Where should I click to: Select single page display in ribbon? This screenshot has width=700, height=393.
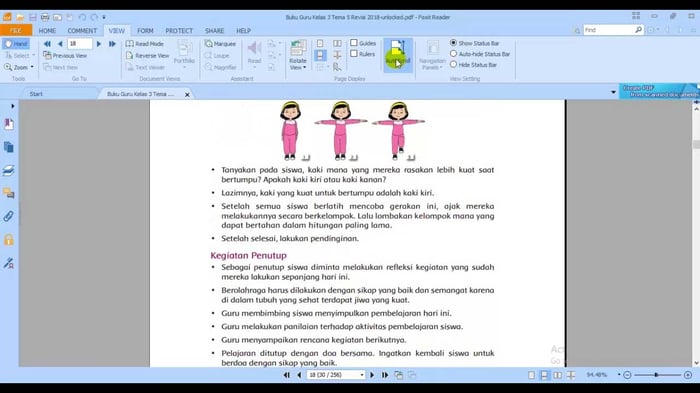[320, 43]
